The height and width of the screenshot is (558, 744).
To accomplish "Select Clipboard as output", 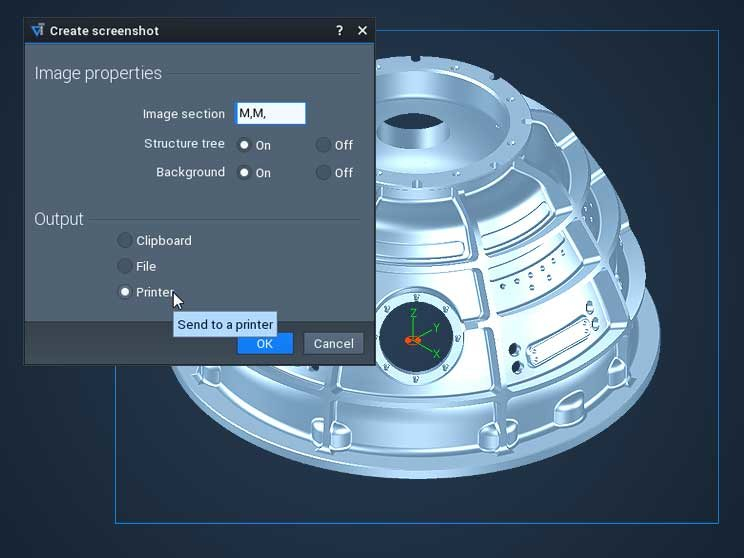I will click(125, 241).
